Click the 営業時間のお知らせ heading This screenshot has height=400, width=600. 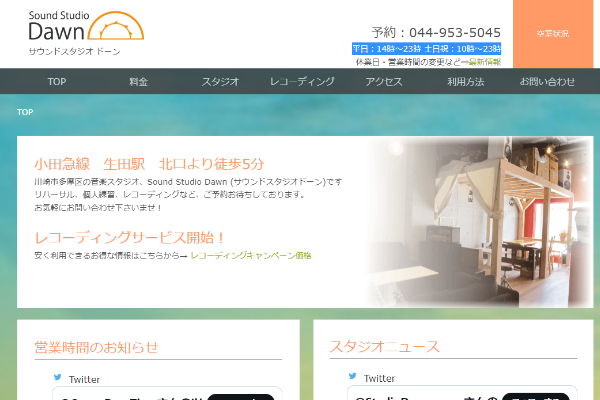[x=96, y=347]
